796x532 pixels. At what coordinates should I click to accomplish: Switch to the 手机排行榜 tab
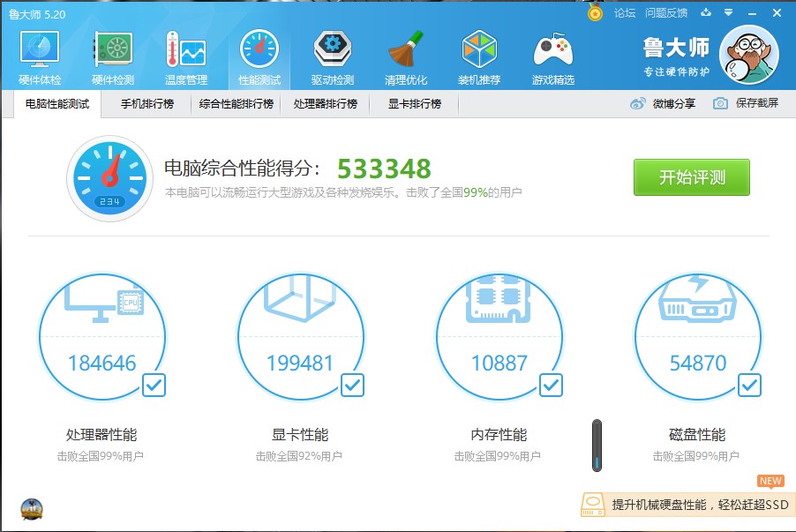[147, 104]
